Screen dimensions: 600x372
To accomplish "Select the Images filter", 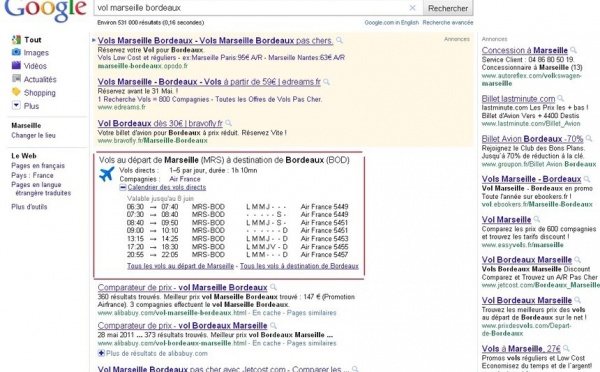I will [x=36, y=53].
